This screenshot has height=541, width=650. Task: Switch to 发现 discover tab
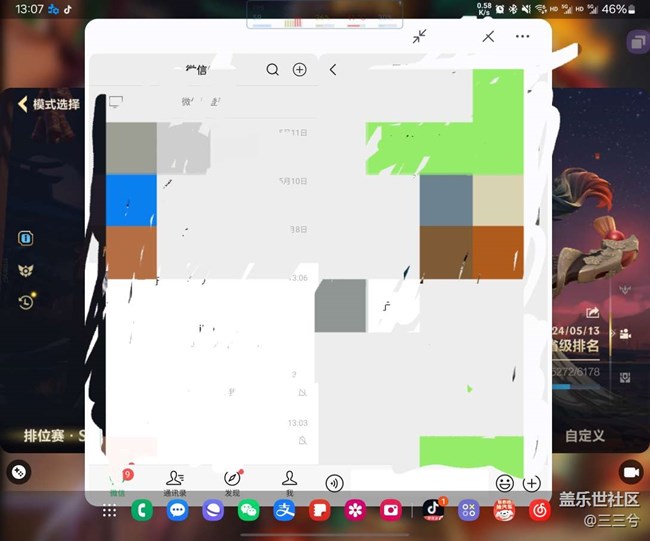(232, 482)
